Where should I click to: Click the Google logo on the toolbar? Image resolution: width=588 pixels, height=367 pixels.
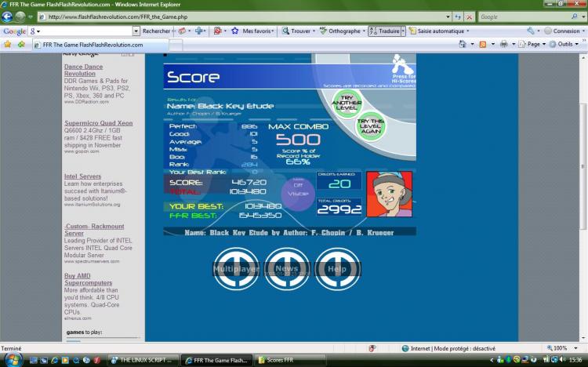[x=15, y=31]
